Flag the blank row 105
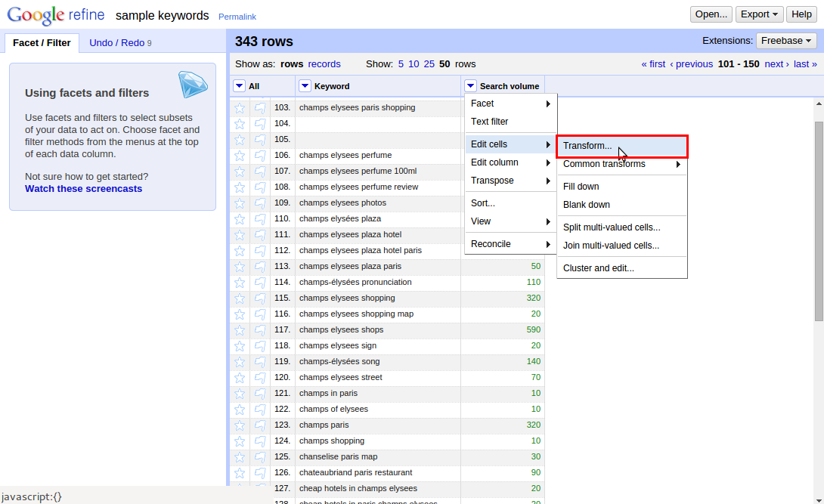The image size is (824, 504). (x=260, y=140)
